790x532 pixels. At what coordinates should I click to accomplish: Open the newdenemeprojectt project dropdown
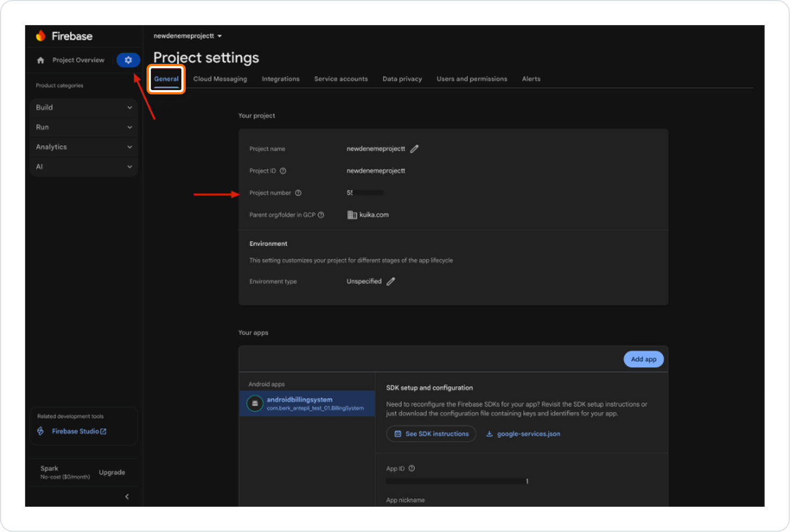click(188, 36)
